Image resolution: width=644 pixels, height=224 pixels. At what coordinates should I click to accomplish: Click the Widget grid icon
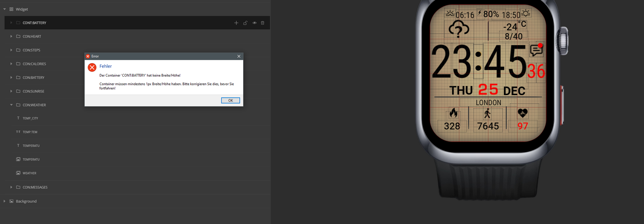11,9
